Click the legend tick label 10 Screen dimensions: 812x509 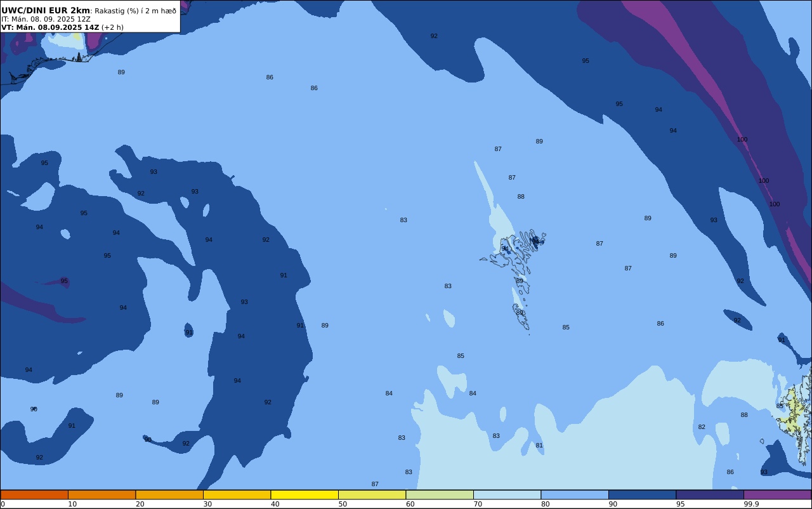[72, 504]
